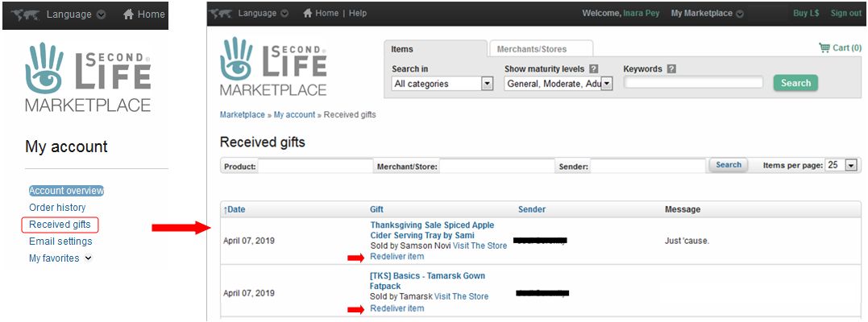Sort the gifts table by Date

(x=235, y=209)
